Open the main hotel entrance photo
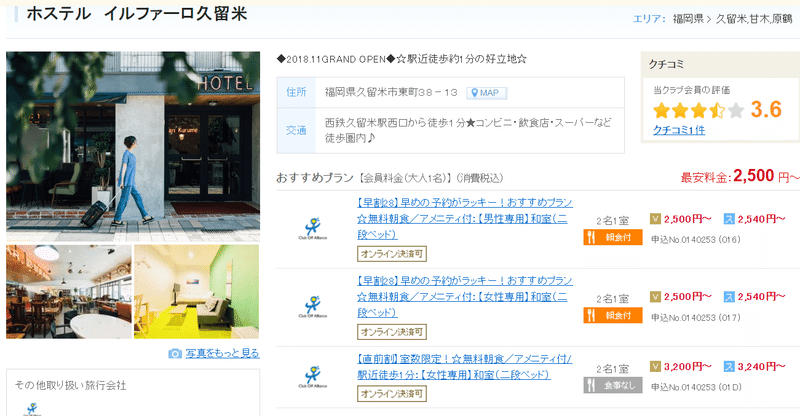The width and height of the screenshot is (800, 416). click(133, 146)
